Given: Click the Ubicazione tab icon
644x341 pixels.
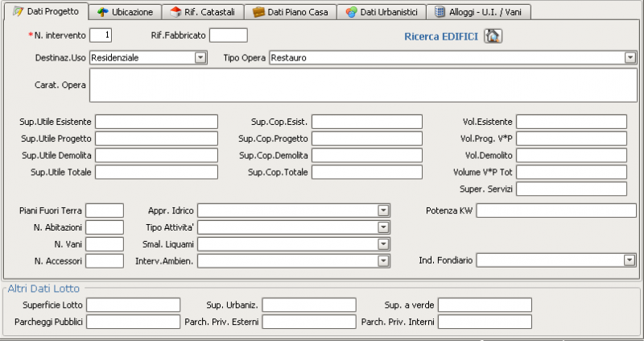Looking at the screenshot, I should [x=102, y=12].
